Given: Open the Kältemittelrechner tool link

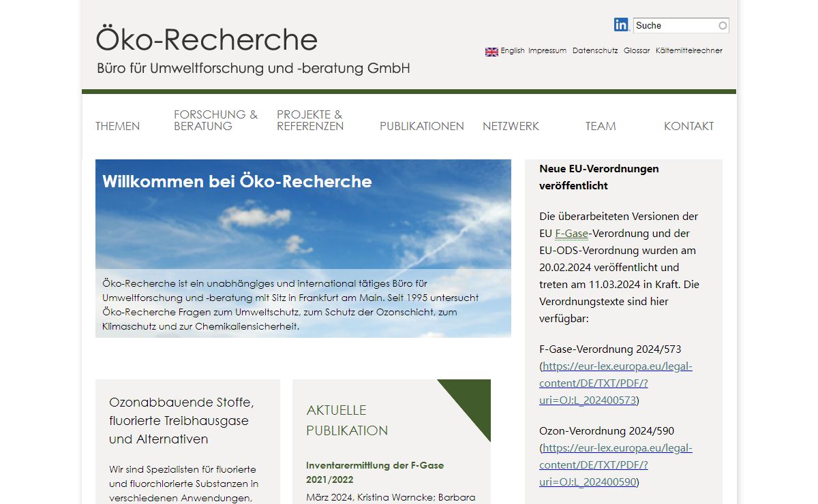Looking at the screenshot, I should point(689,50).
